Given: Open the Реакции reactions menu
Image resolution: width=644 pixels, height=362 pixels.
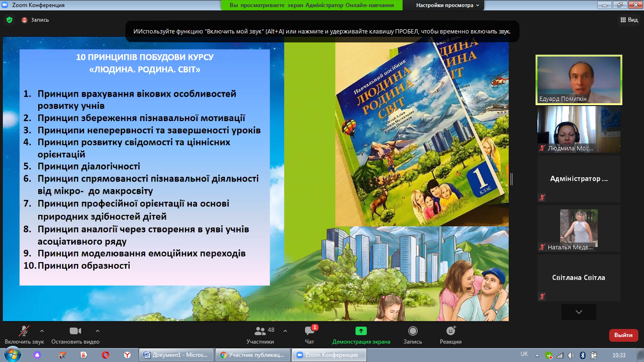Looking at the screenshot, I should click(450, 331).
